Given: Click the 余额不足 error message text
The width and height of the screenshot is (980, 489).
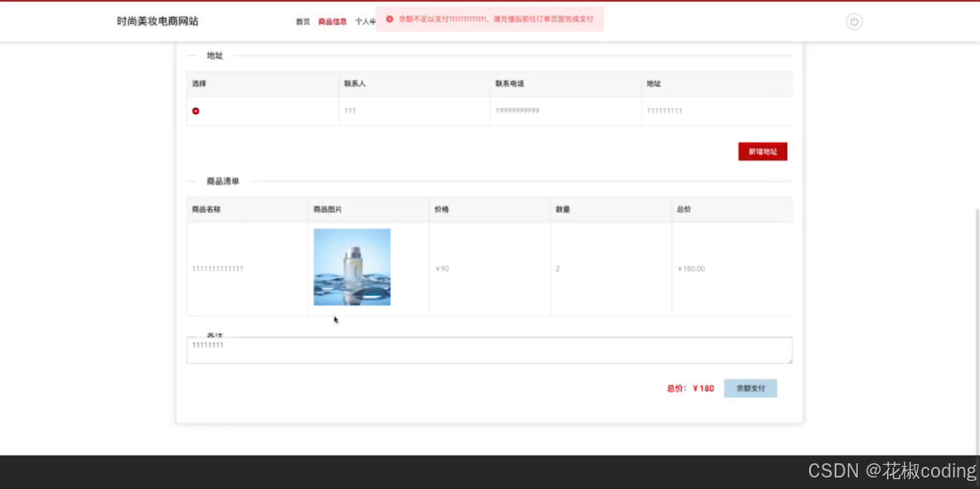Looking at the screenshot, I should [x=497, y=19].
